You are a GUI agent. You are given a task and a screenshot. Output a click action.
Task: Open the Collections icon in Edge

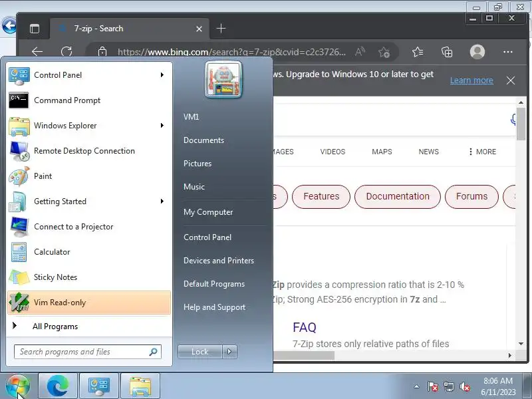coord(446,52)
